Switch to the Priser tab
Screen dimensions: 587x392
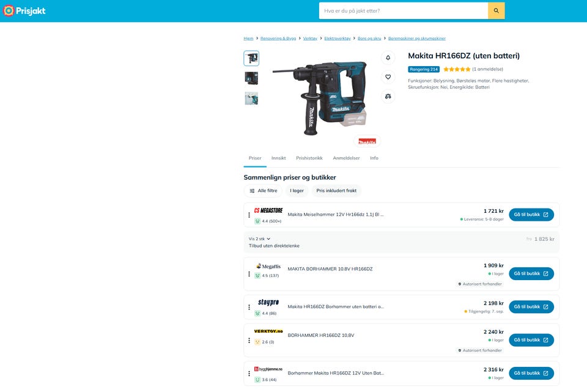point(255,158)
